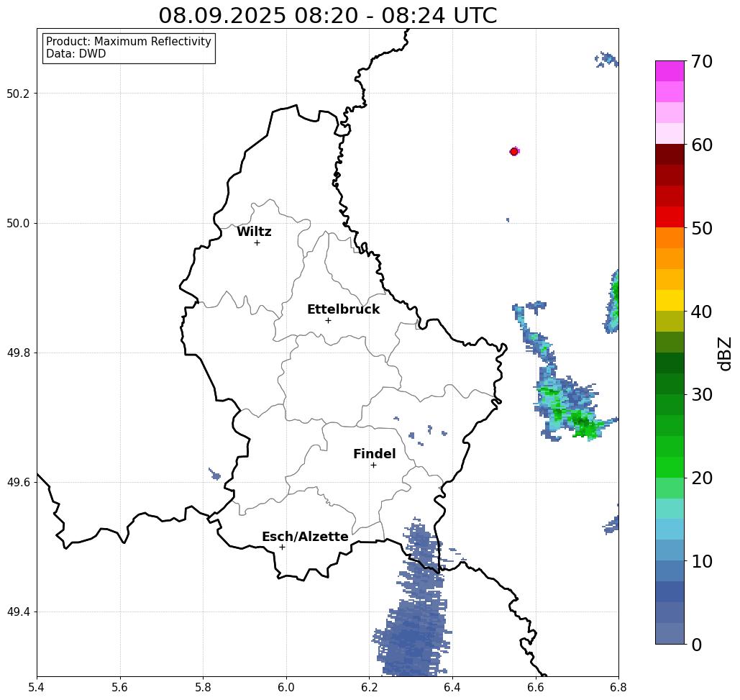Click the orange swatch just below 50

pyautogui.click(x=670, y=238)
